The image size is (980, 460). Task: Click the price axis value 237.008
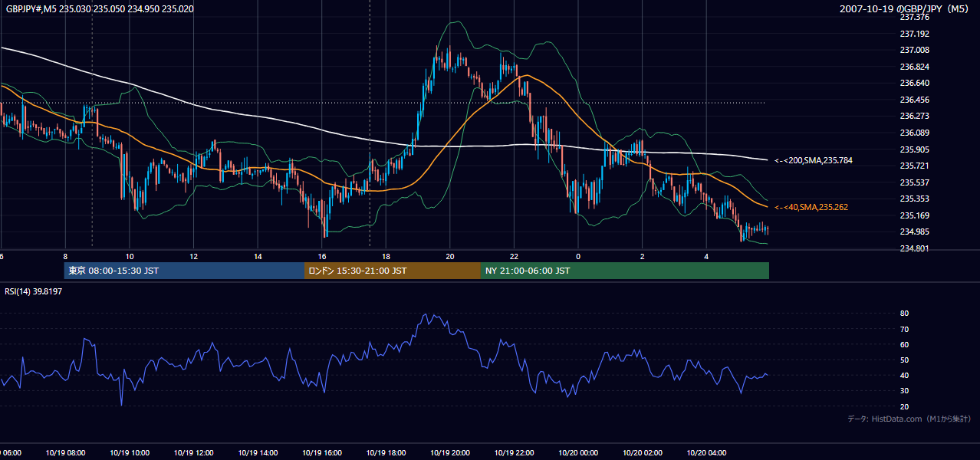pyautogui.click(x=914, y=50)
